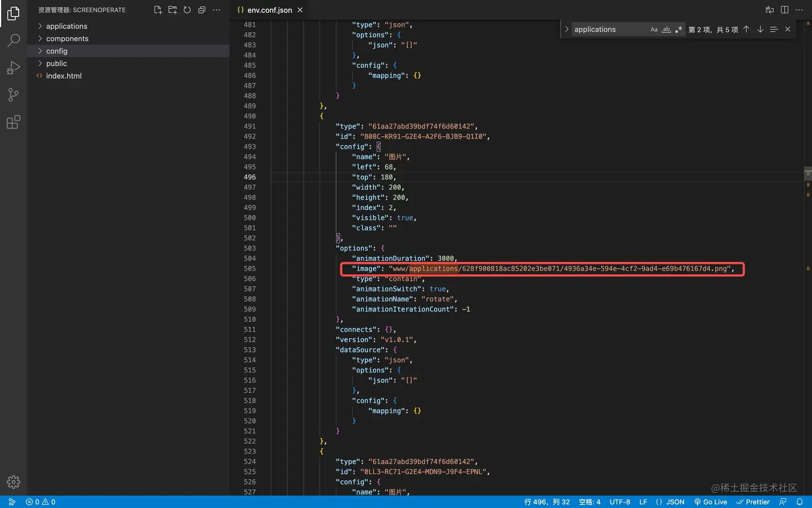The image size is (812, 508).
Task: Open remote window indicator in status bar
Action: 12,502
